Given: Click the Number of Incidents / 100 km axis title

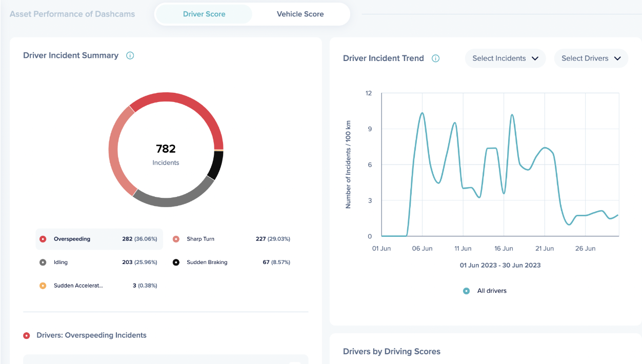Looking at the screenshot, I should (348, 165).
